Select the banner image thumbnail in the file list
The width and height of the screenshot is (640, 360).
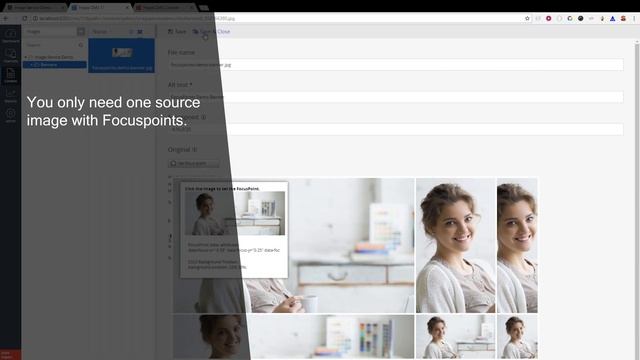click(x=122, y=56)
